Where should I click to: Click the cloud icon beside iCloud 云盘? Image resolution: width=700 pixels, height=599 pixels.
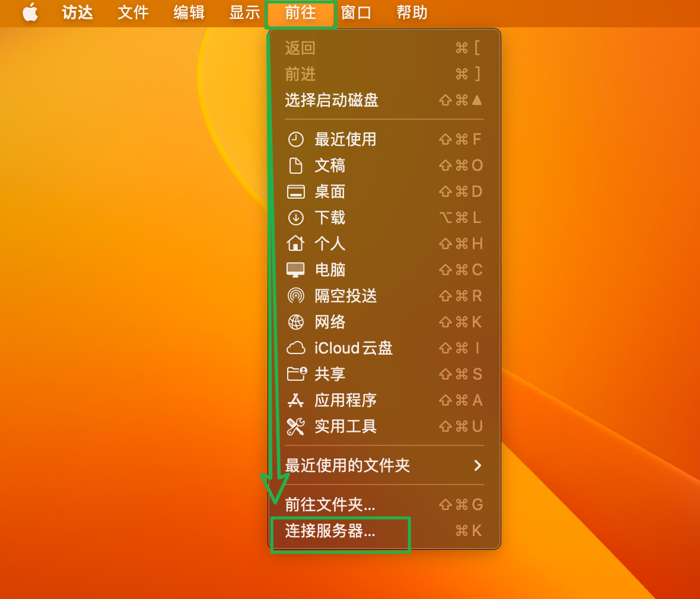295,348
